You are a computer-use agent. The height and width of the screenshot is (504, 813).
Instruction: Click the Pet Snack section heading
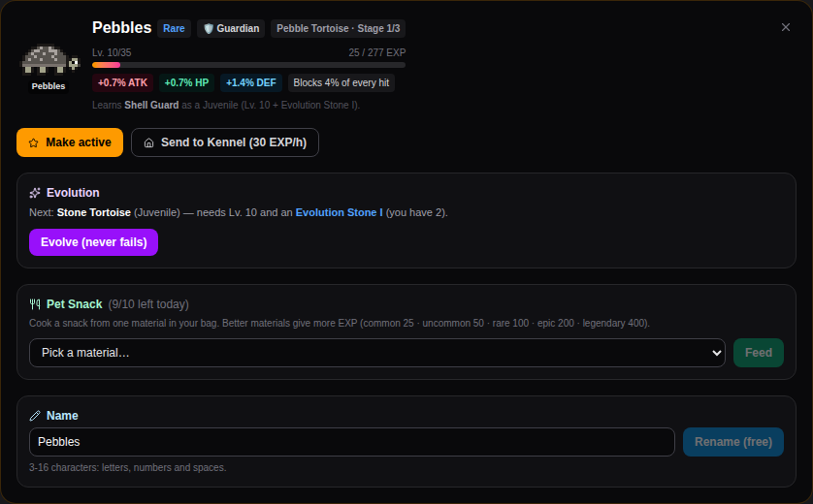point(74,304)
